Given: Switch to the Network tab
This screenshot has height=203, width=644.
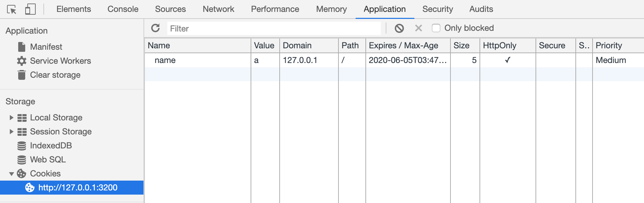Looking at the screenshot, I should tap(218, 9).
